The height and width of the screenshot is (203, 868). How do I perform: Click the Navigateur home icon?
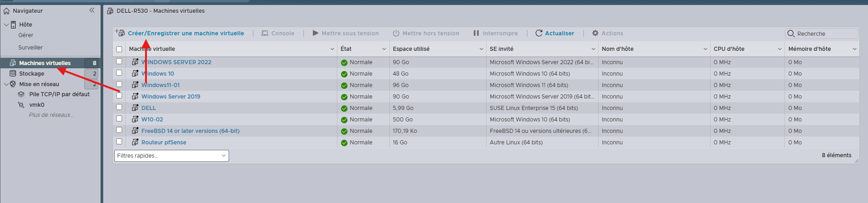point(6,11)
